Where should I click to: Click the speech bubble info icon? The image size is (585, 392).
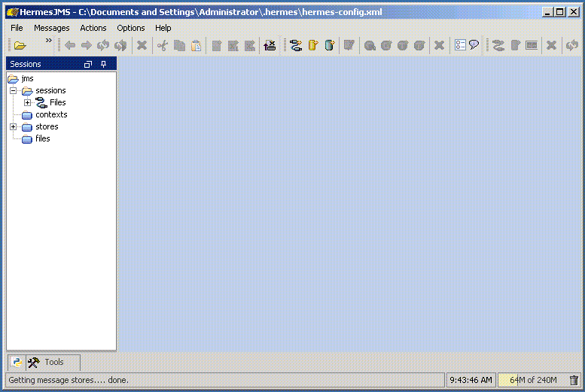pos(474,46)
